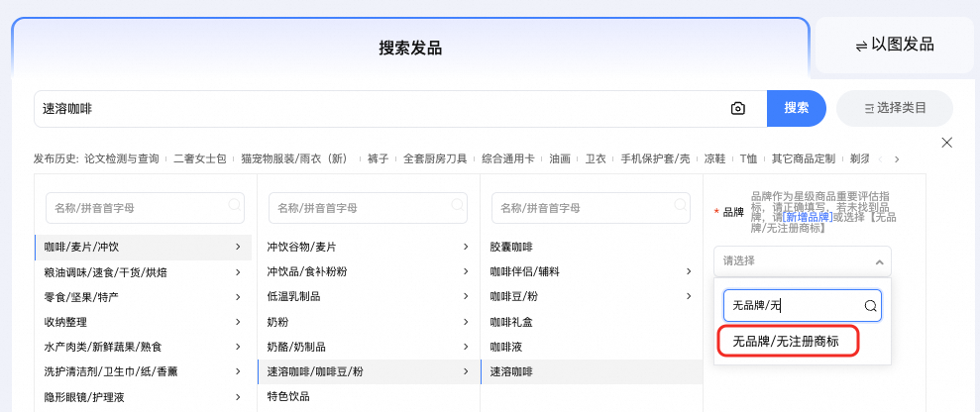Select 咖啡液 item

coord(592,347)
